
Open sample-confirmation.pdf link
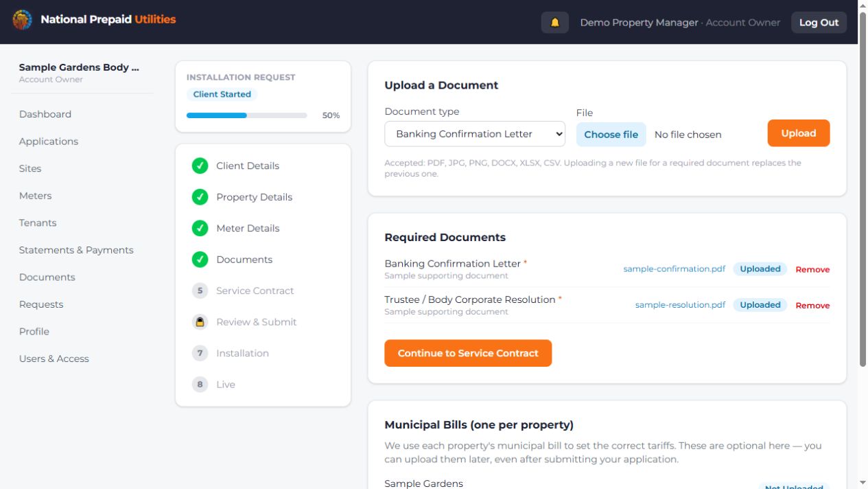coord(674,269)
